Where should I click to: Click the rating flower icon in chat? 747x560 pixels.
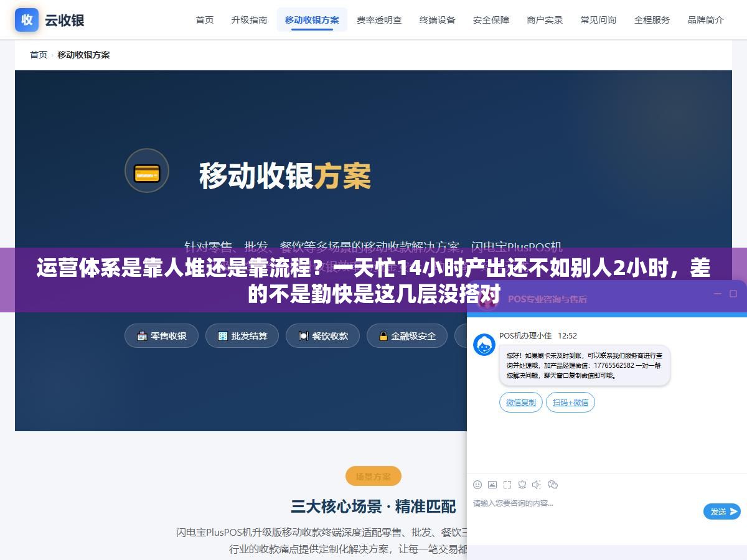pyautogui.click(x=522, y=485)
